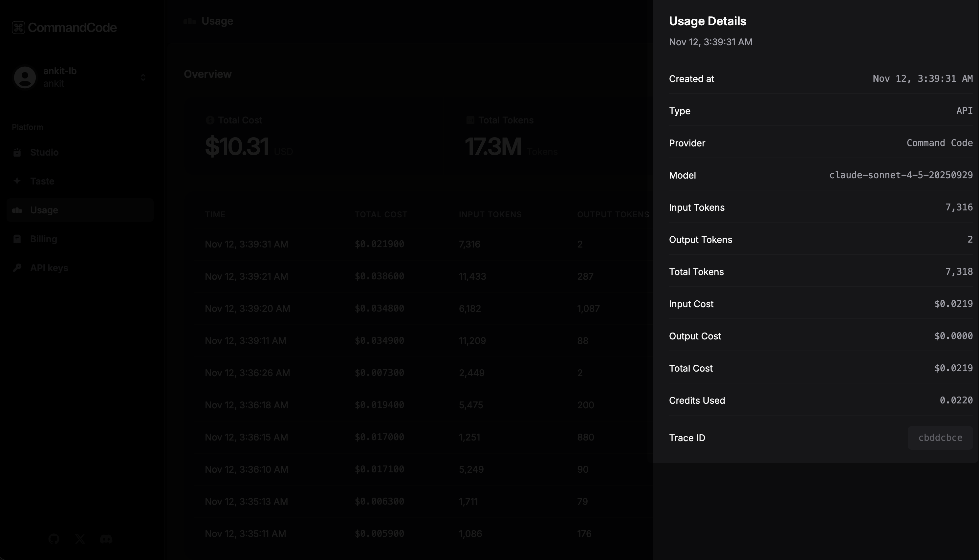Screen dimensions: 979x560
Task: Click the Billing receipt icon
Action: [17, 238]
